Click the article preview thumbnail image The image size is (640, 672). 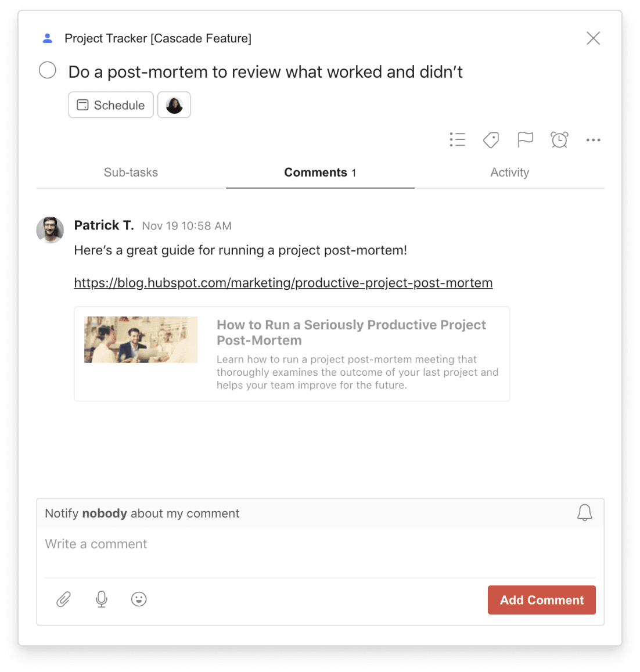[x=141, y=339]
